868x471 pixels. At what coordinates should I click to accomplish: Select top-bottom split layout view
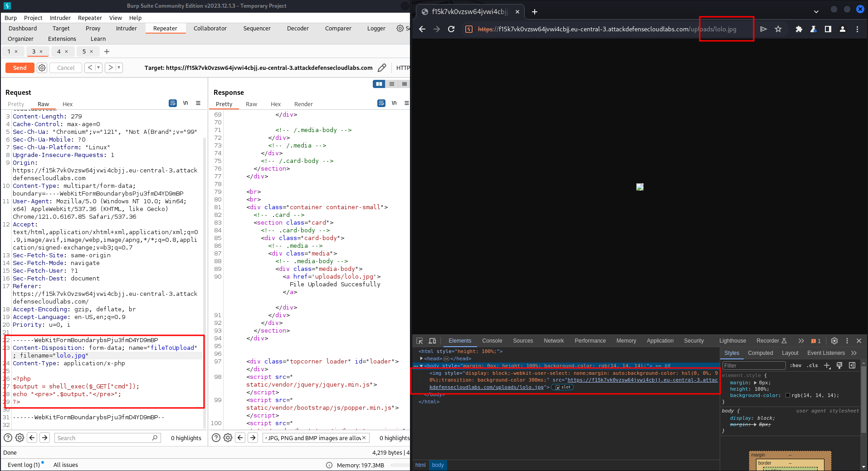click(x=392, y=84)
